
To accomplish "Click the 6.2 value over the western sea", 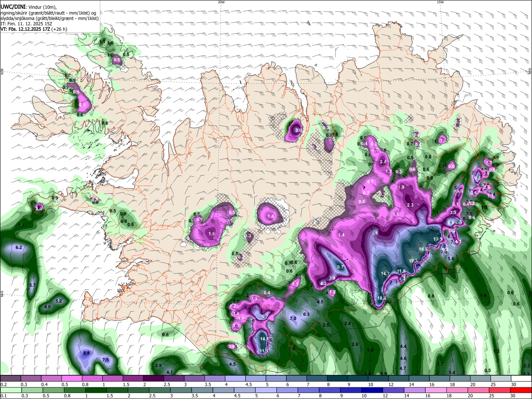I will [x=19, y=247].
